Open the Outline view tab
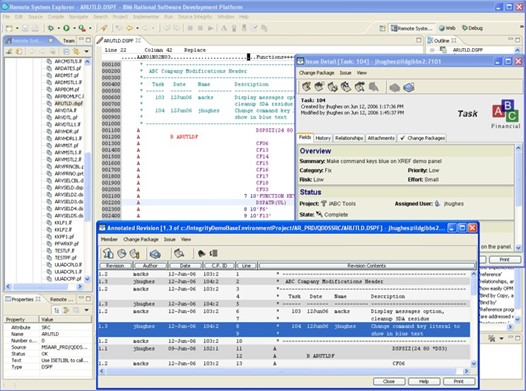The image size is (526, 391). (x=442, y=41)
